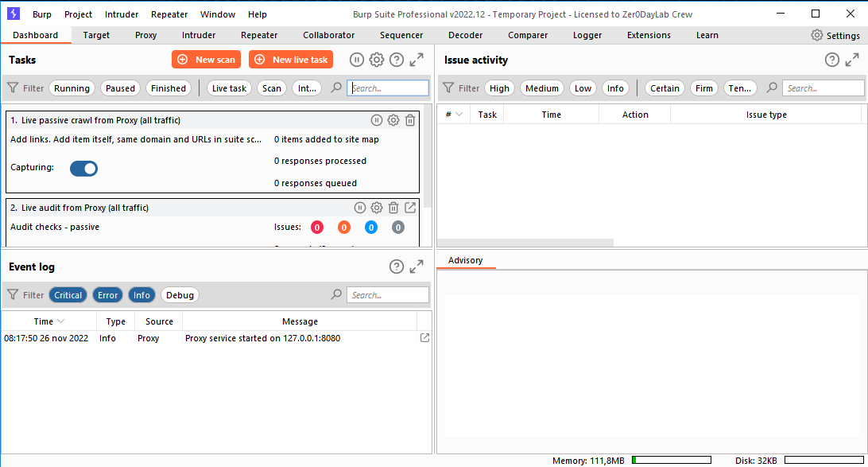
Task: Toggle the Finished tasks filter
Action: pyautogui.click(x=169, y=88)
